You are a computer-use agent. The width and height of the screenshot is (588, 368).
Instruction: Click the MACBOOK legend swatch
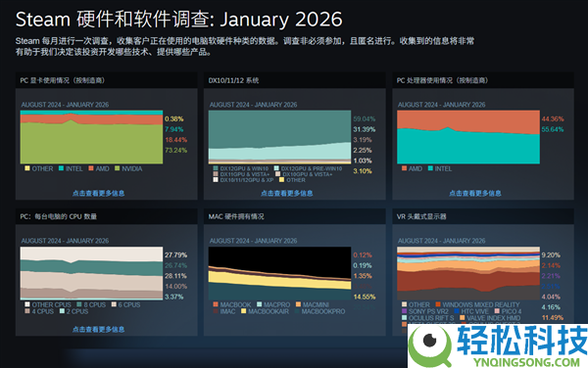pos(216,304)
